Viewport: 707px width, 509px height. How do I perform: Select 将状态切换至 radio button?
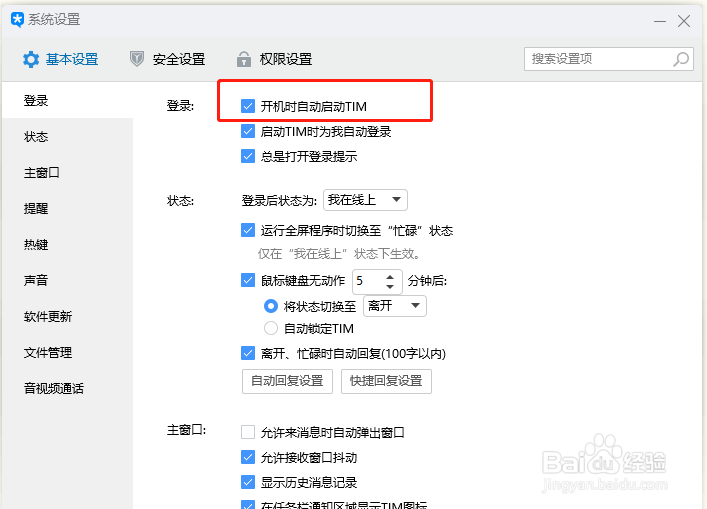[x=271, y=307]
